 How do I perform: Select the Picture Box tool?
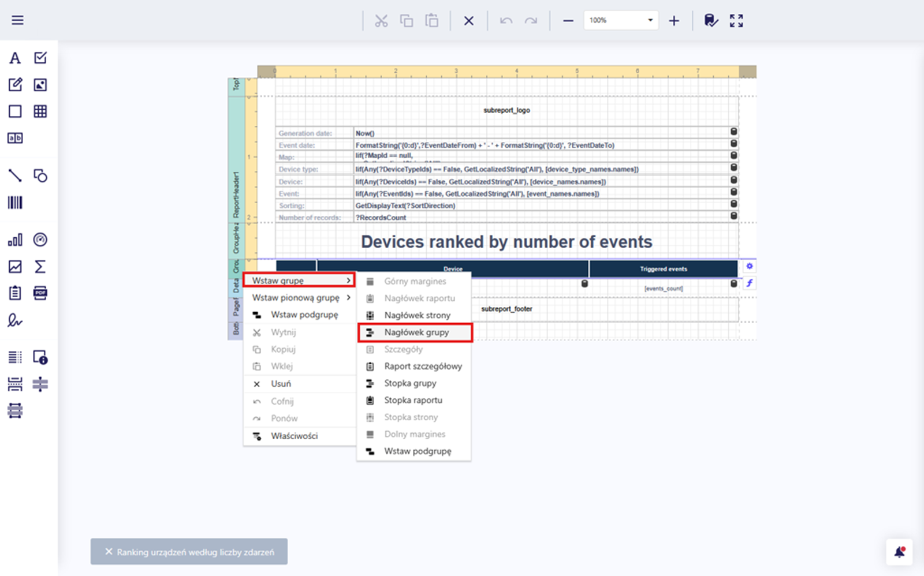[40, 85]
